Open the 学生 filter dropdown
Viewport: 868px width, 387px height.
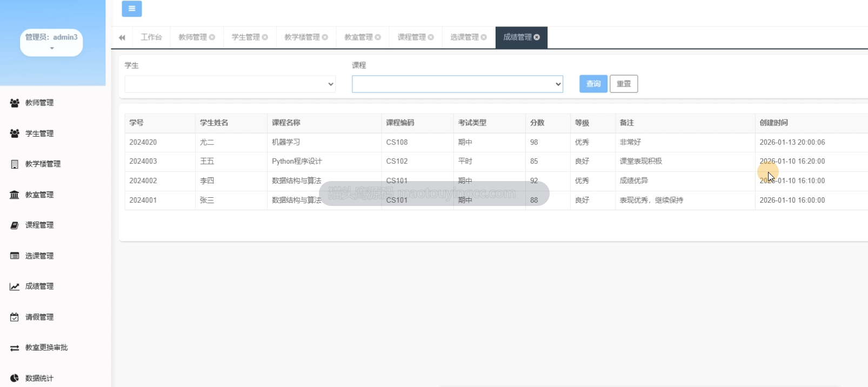point(230,84)
